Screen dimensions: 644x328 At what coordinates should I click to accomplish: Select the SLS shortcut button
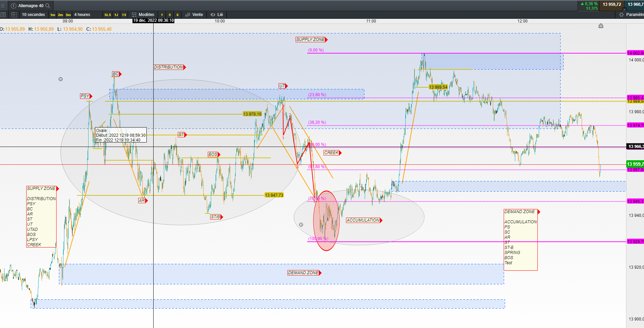click(x=108, y=15)
